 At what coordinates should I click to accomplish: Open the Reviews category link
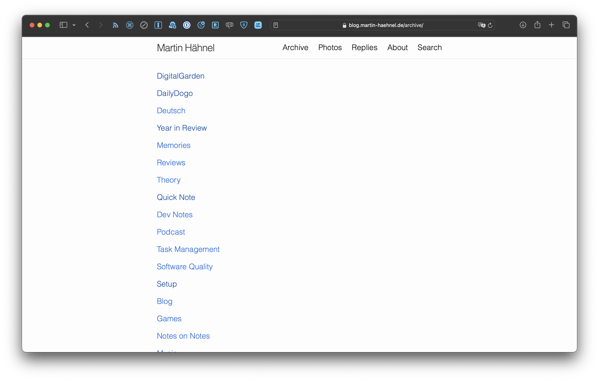(171, 162)
